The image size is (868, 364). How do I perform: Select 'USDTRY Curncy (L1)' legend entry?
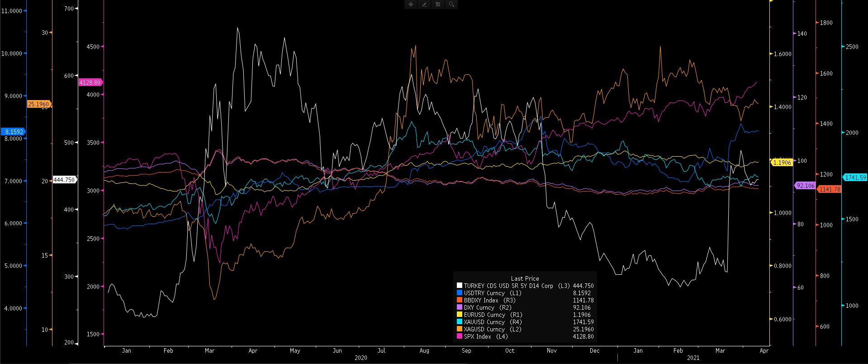(x=493, y=293)
